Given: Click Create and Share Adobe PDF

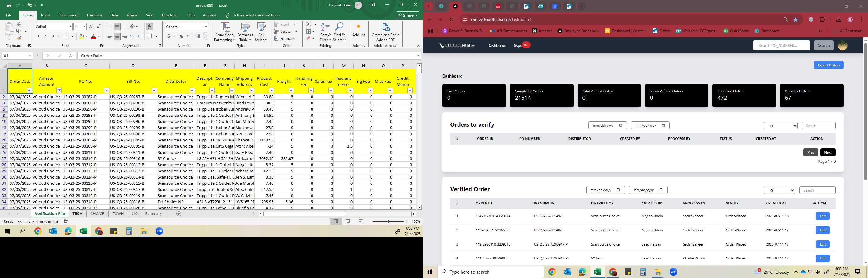Looking at the screenshot, I should click(385, 32).
